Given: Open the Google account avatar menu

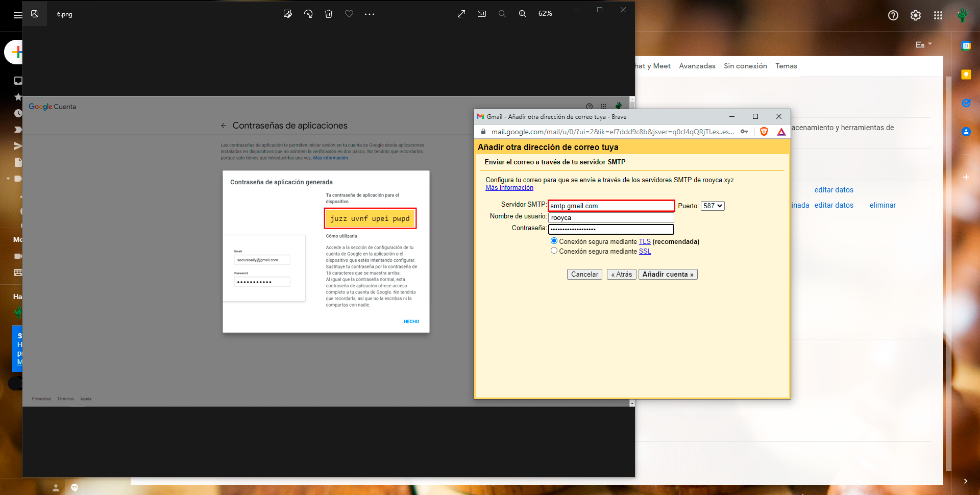Looking at the screenshot, I should [962, 15].
